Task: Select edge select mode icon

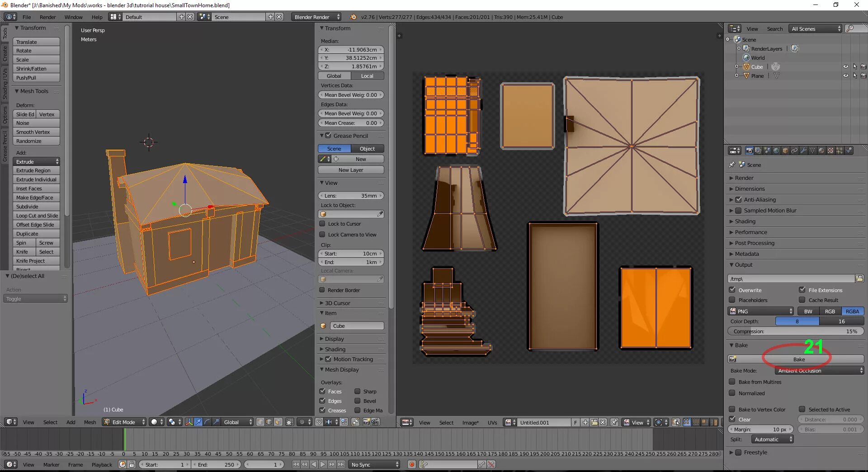Action: click(x=269, y=422)
